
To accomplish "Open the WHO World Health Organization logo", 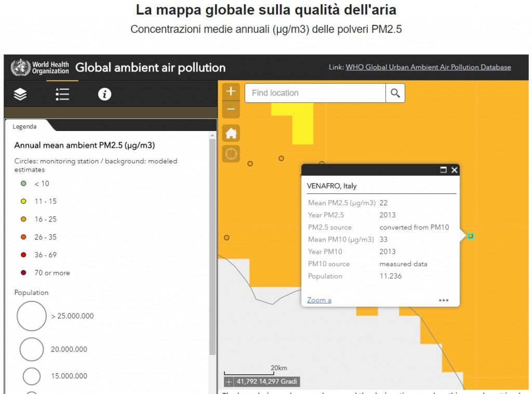I will pos(35,67).
